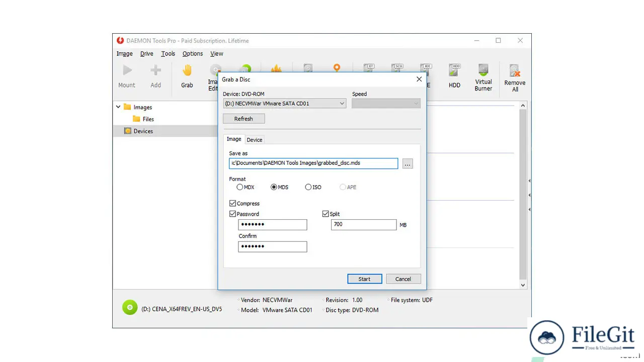Add an IDE virtual drive
The image size is (644, 362).
[427, 70]
